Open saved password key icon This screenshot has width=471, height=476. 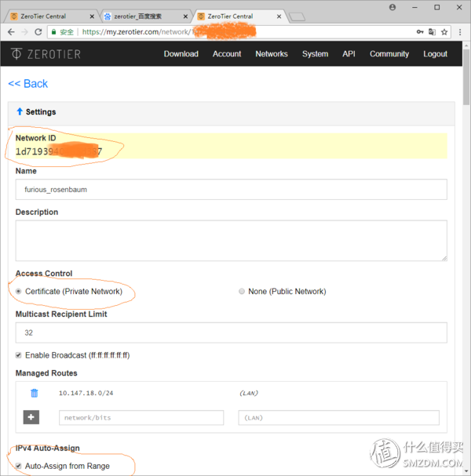point(420,32)
